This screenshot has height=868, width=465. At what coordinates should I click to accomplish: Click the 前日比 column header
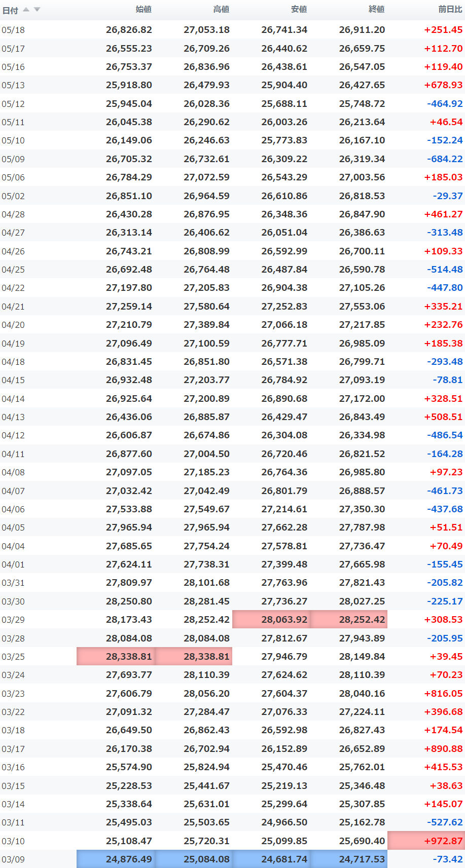450,9
